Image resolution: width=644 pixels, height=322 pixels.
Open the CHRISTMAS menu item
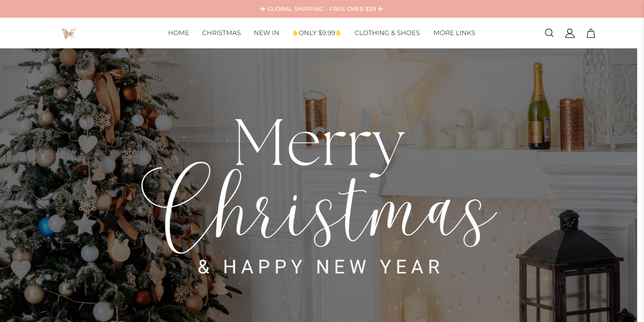[x=221, y=33]
